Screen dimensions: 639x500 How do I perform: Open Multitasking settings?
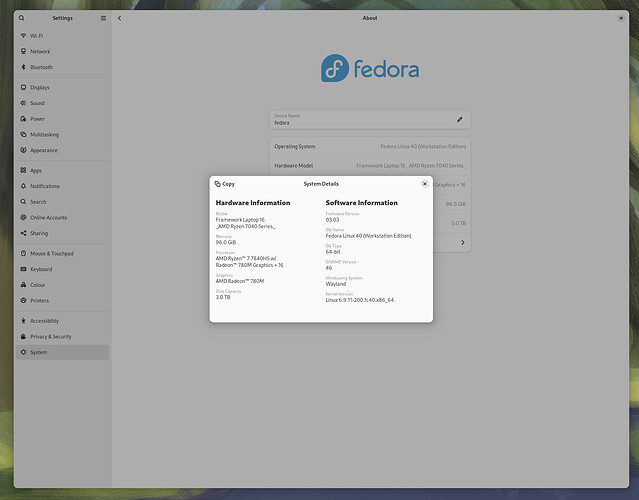coord(62,134)
